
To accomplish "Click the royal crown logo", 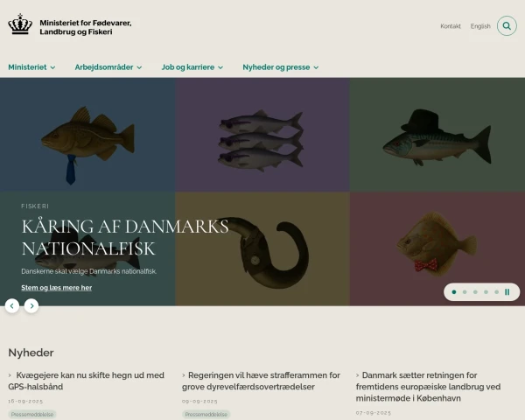I will [20, 24].
